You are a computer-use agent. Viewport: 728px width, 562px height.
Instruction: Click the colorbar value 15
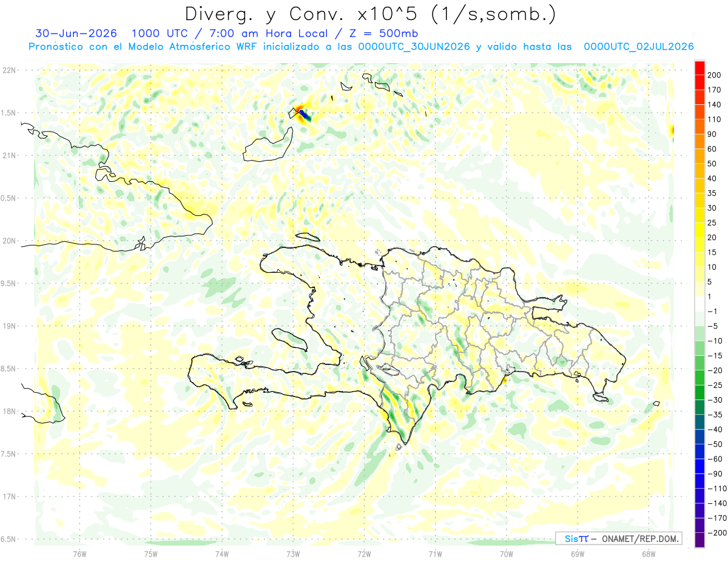click(x=713, y=252)
